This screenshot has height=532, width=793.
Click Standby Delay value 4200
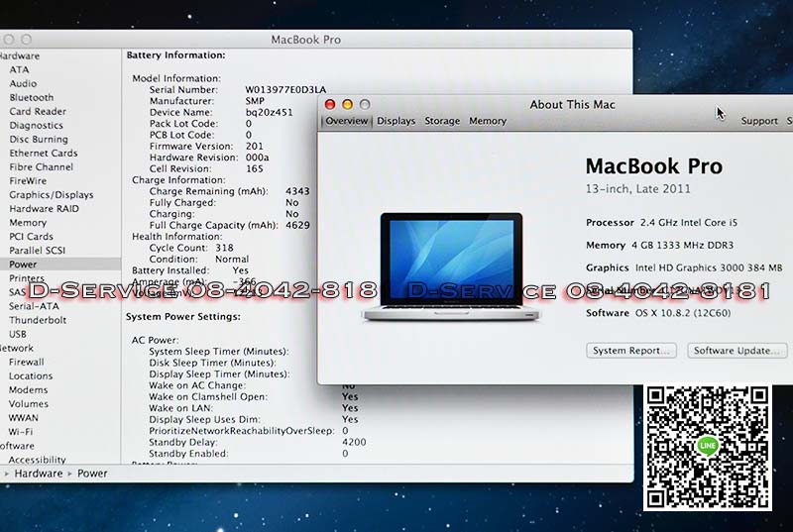pyautogui.click(x=354, y=442)
